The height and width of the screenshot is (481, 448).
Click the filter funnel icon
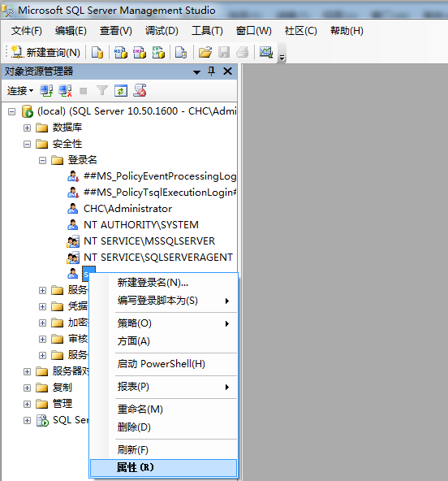pyautogui.click(x=102, y=91)
